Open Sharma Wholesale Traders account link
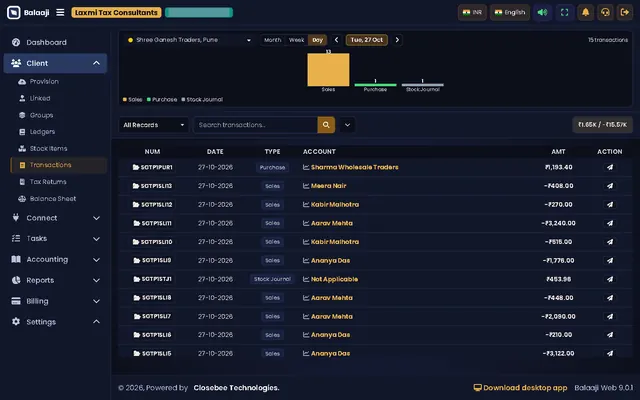 [354, 167]
